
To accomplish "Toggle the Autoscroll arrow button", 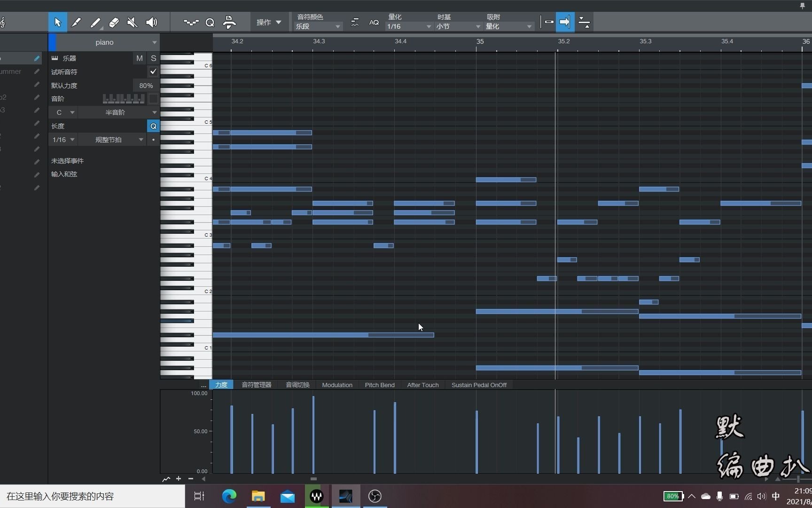I will 565,22.
